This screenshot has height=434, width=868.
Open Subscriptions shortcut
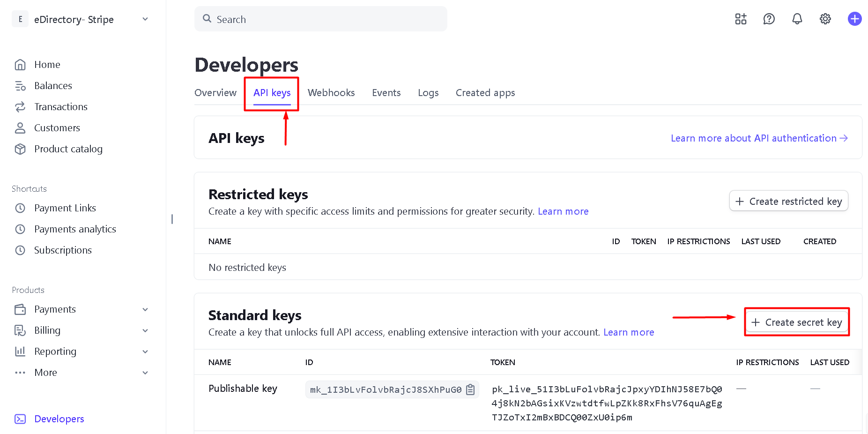point(63,250)
